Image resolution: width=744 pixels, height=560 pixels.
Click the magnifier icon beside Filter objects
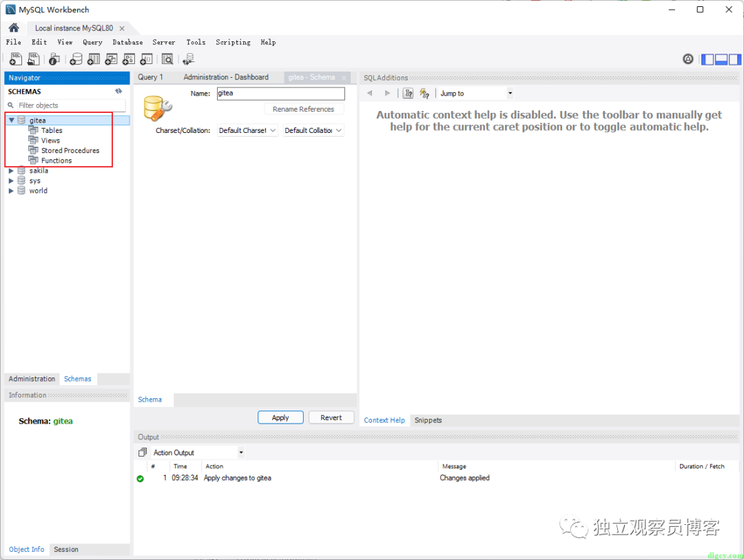coord(10,105)
